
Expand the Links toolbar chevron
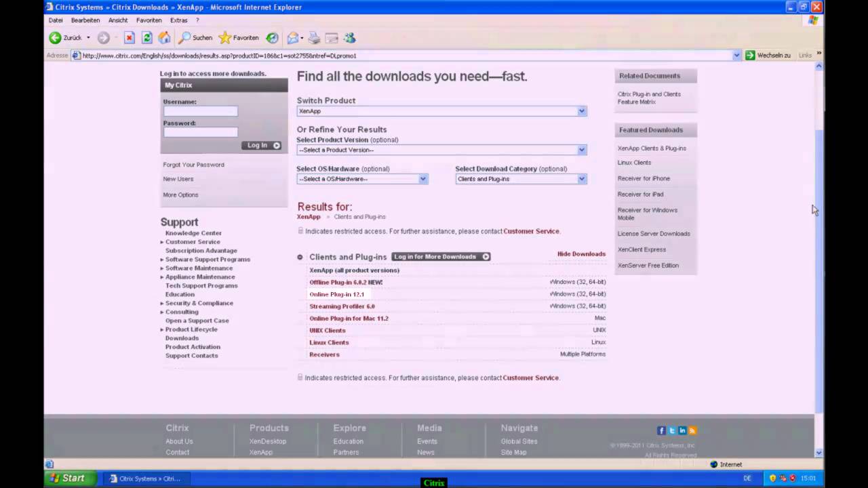[819, 54]
